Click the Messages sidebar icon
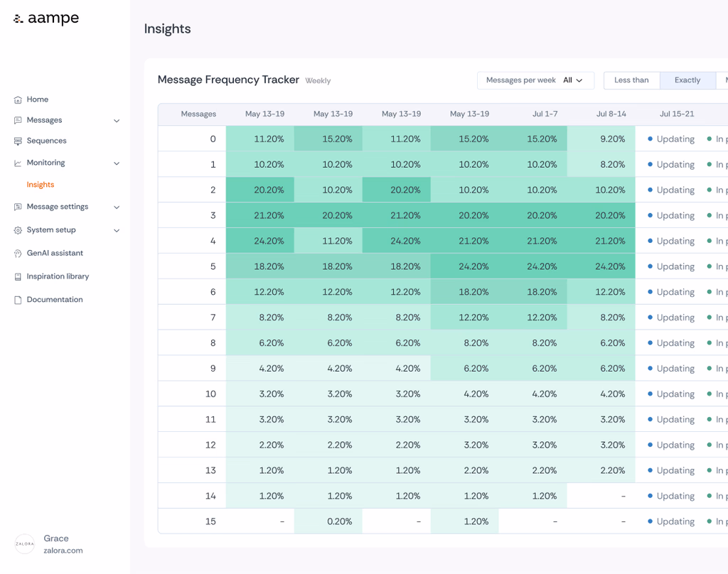The width and height of the screenshot is (728, 574). click(x=18, y=120)
